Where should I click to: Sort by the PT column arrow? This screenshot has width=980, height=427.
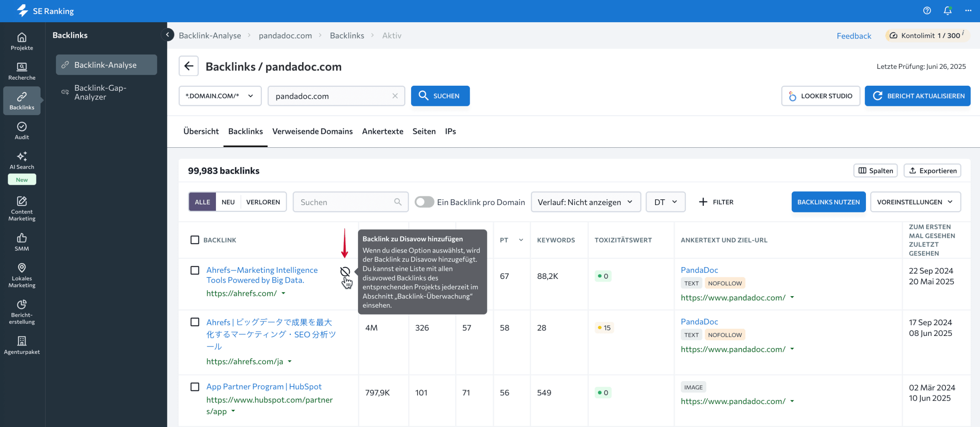click(521, 240)
